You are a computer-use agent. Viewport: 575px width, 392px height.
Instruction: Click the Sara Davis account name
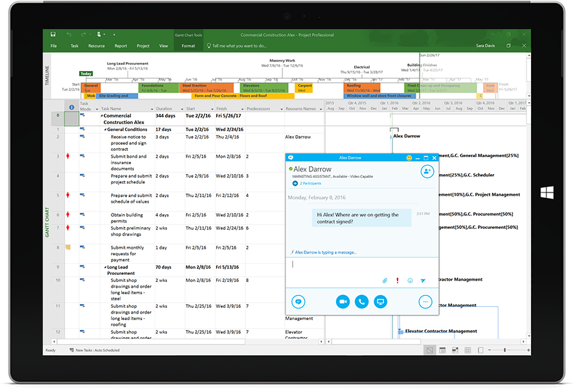click(485, 46)
